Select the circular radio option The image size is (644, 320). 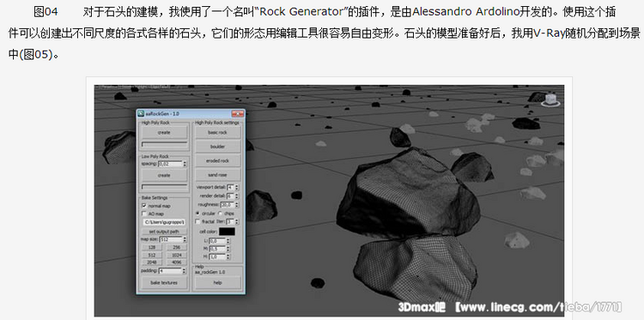pos(197,214)
